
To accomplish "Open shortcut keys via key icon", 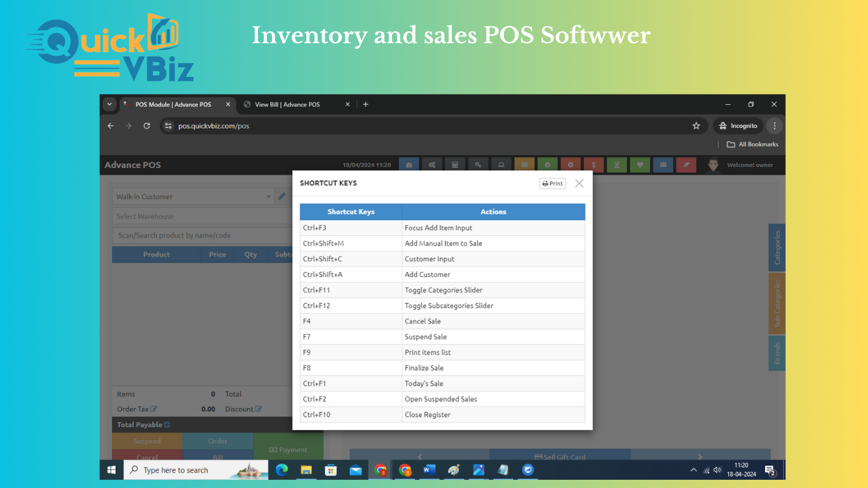I will click(478, 165).
